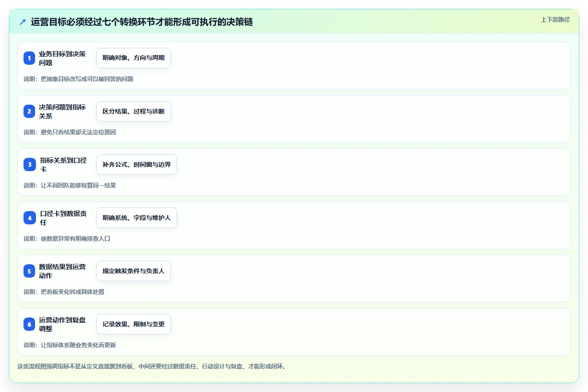The height and width of the screenshot is (392, 588).
Task: Select the 数据结果到运营动作 step title
Action: pyautogui.click(x=63, y=271)
